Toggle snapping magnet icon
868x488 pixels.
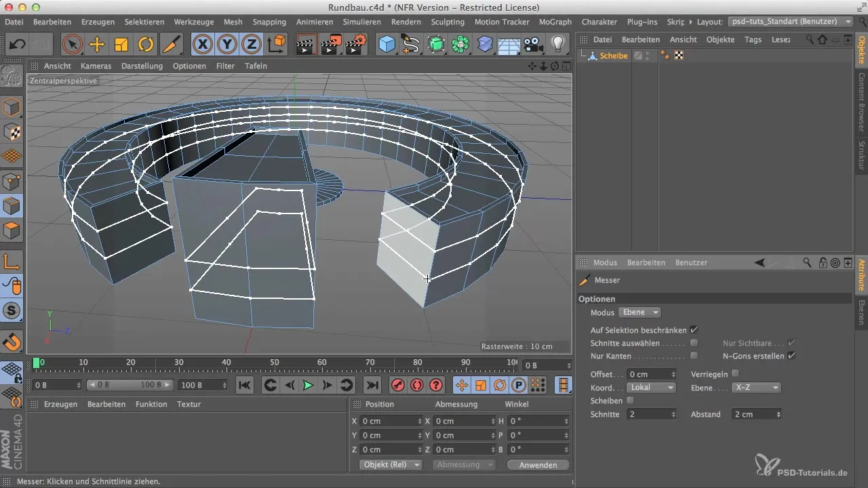pyautogui.click(x=12, y=342)
